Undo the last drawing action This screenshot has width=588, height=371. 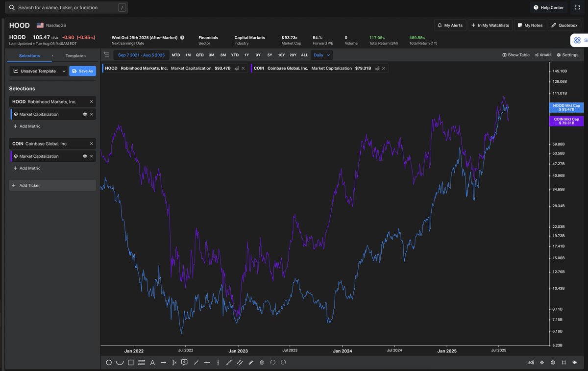pyautogui.click(x=272, y=363)
